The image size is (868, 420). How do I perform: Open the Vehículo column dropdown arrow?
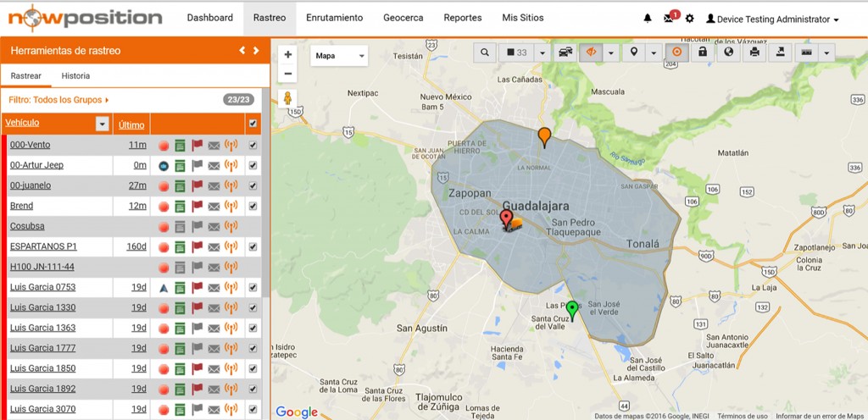click(102, 124)
